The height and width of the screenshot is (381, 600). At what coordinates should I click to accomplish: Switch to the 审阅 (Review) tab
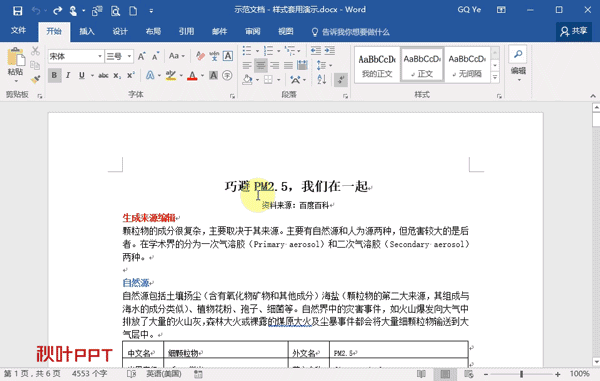253,31
